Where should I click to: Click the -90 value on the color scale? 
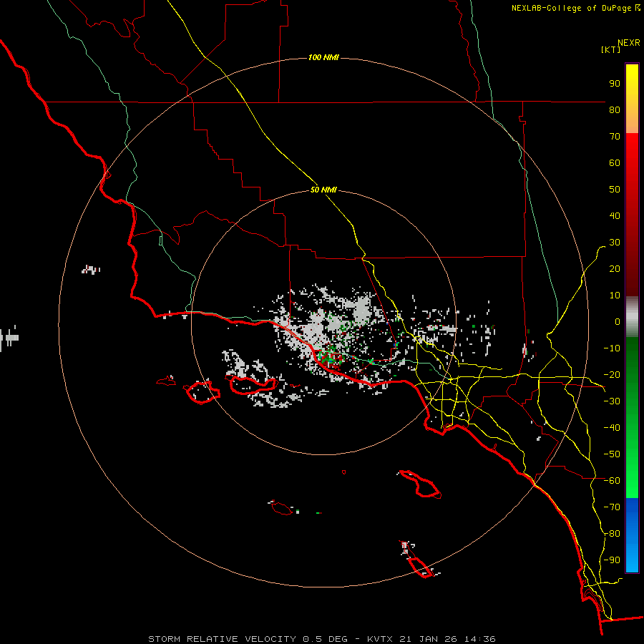[612, 560]
